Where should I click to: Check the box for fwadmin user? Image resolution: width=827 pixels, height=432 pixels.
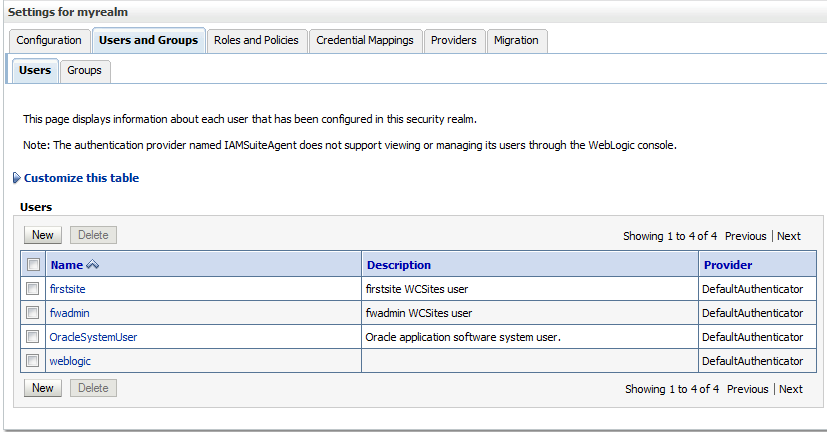coord(33,313)
